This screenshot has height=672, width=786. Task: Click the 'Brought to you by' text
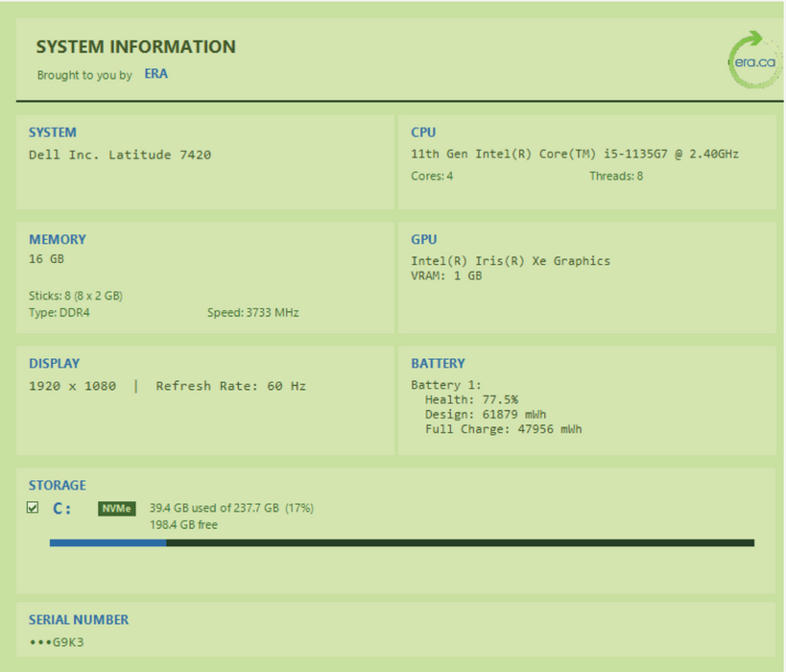(x=84, y=75)
